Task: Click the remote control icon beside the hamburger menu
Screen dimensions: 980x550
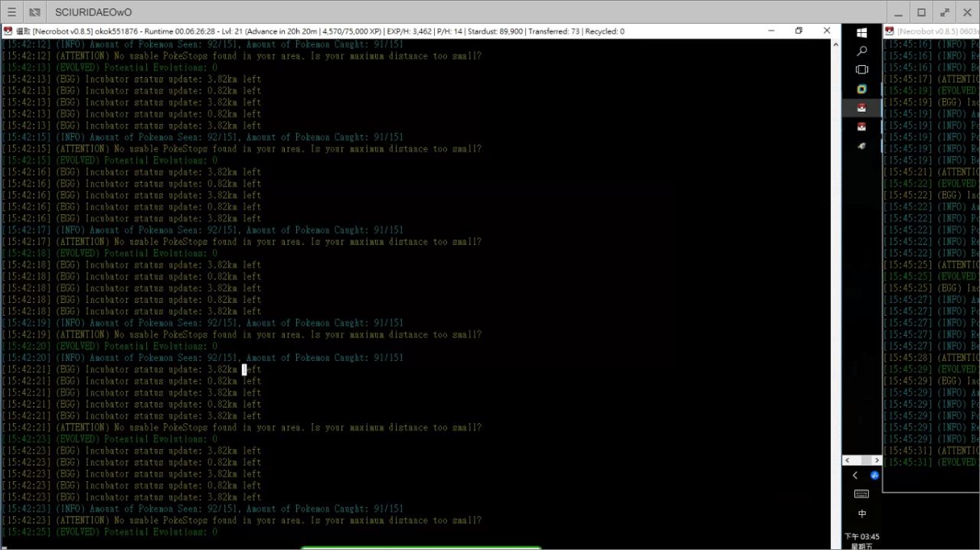Action: (x=34, y=12)
